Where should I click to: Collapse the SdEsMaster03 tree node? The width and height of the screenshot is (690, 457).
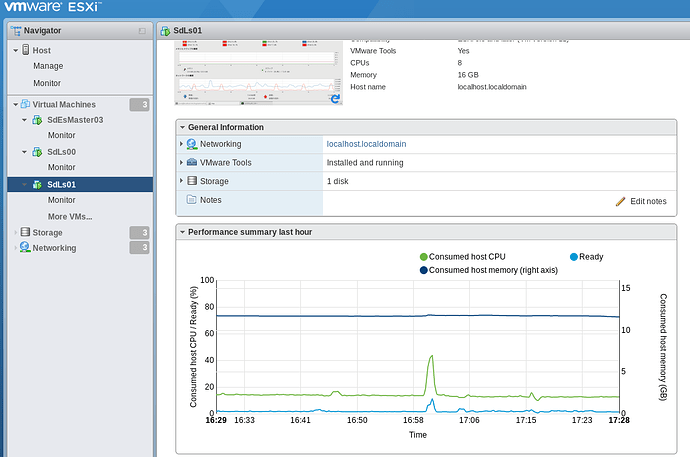25,120
